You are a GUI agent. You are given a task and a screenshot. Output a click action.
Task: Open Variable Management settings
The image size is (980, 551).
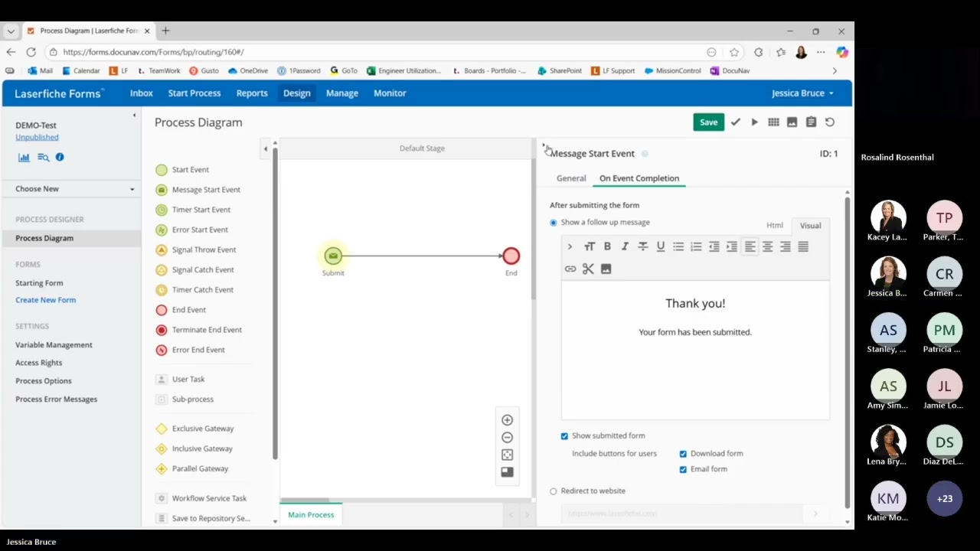pos(54,345)
